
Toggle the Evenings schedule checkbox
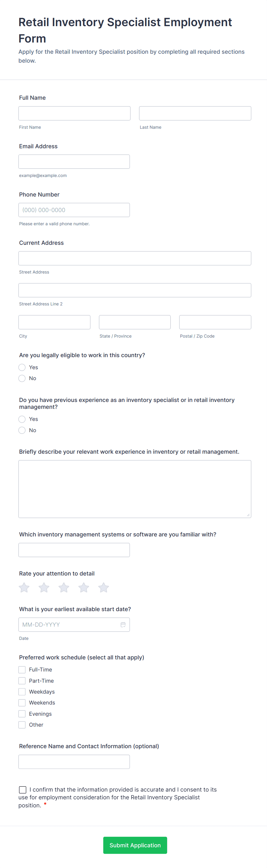(x=22, y=714)
